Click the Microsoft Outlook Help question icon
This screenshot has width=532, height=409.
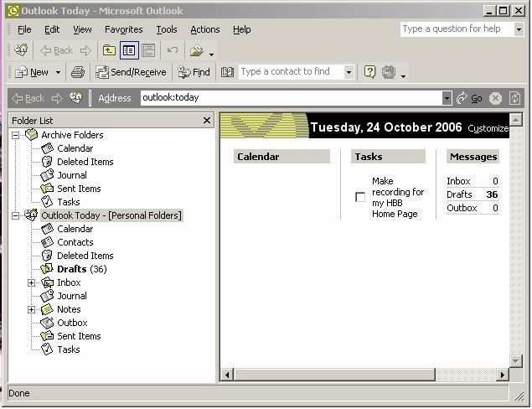click(369, 72)
